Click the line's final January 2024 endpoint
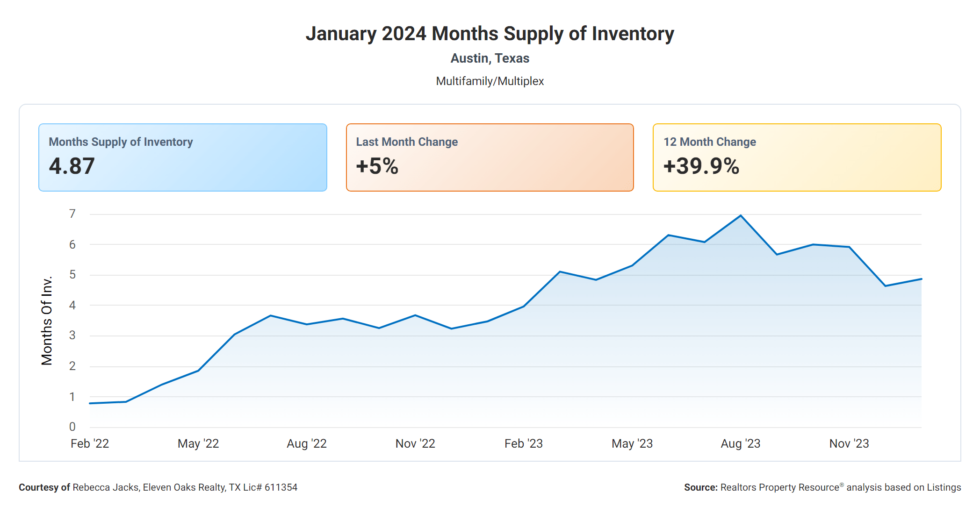This screenshot has height=514, width=980. (921, 279)
